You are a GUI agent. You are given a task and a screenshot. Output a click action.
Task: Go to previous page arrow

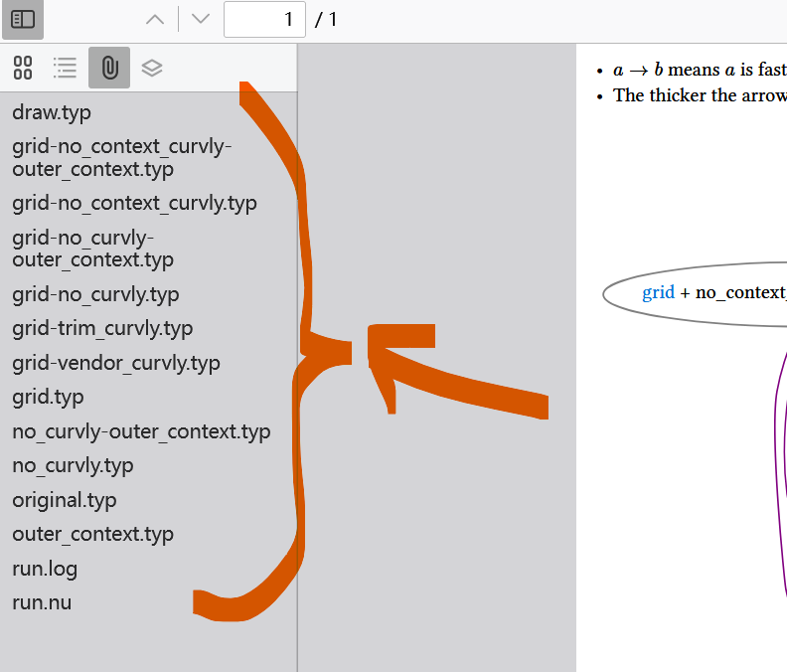point(155,20)
